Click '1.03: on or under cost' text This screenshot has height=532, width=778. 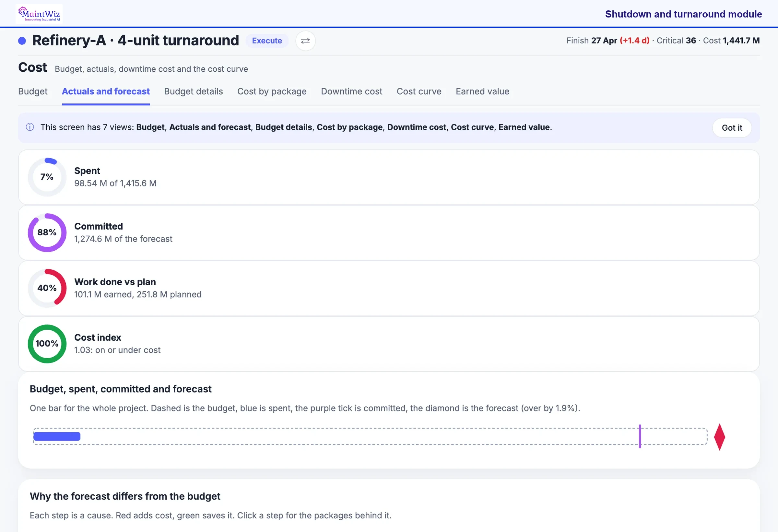[117, 350]
